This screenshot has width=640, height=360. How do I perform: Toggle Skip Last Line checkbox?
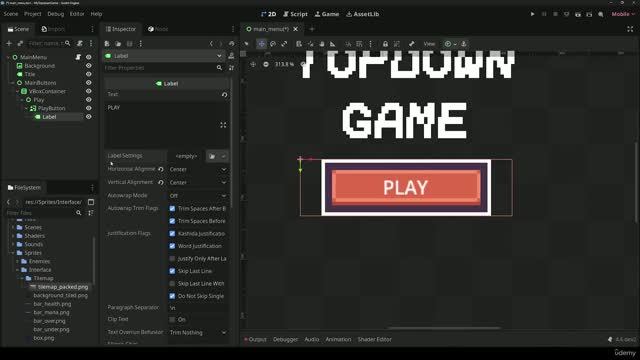pos(172,271)
